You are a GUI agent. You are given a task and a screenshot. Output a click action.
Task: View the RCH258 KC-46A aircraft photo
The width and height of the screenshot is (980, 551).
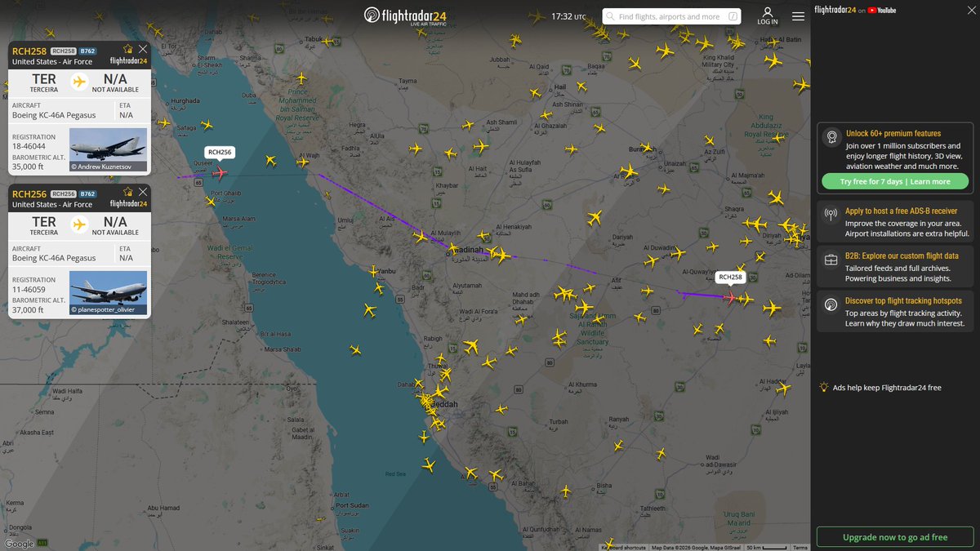pos(109,149)
